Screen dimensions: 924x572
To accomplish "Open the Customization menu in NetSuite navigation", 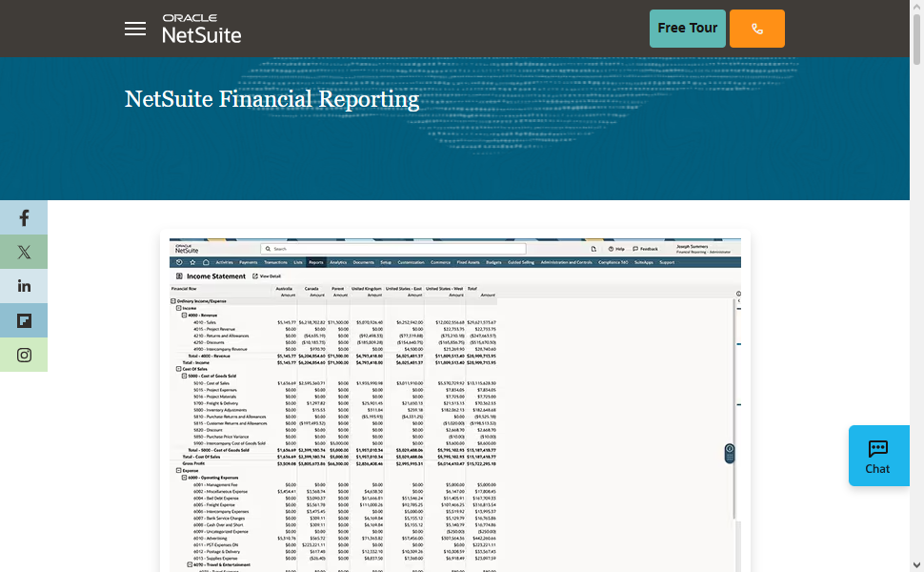I will point(411,262).
